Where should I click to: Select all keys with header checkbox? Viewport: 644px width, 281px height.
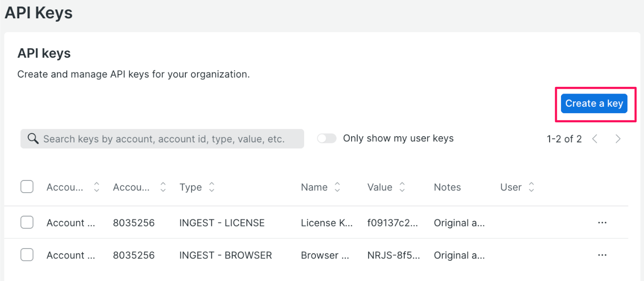[27, 187]
